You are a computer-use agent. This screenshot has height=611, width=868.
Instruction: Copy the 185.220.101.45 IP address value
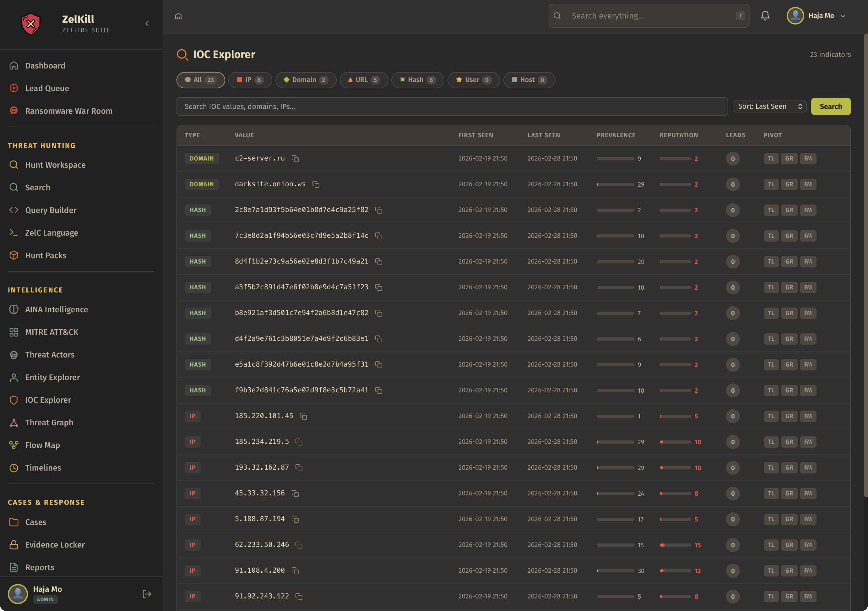[303, 416]
